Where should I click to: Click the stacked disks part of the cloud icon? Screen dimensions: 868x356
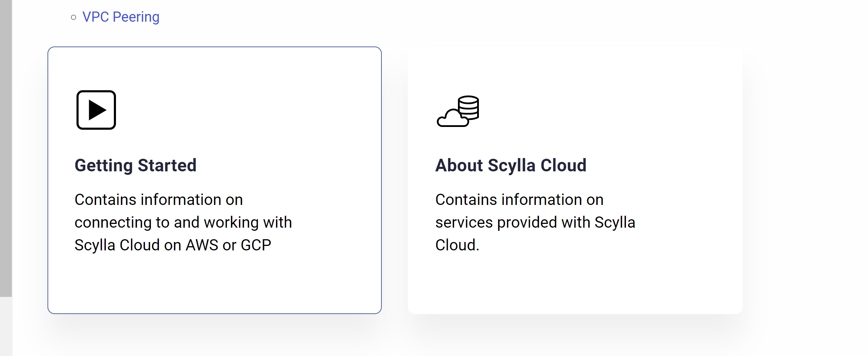point(469,105)
